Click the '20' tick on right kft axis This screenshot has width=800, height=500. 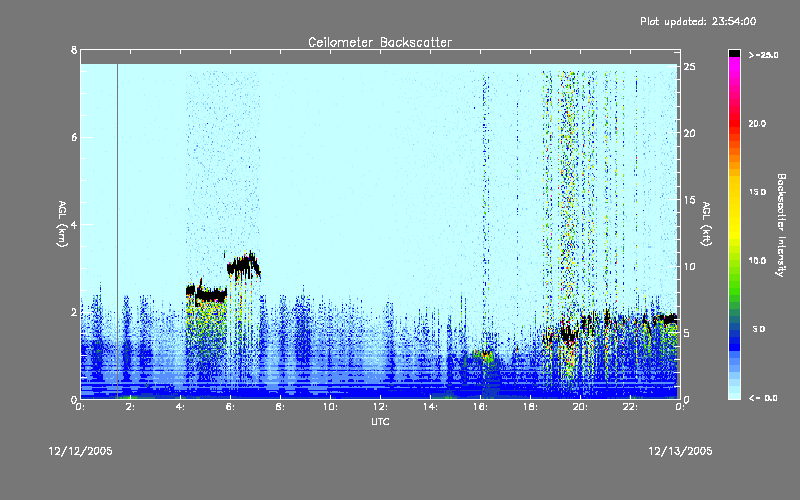tap(689, 133)
